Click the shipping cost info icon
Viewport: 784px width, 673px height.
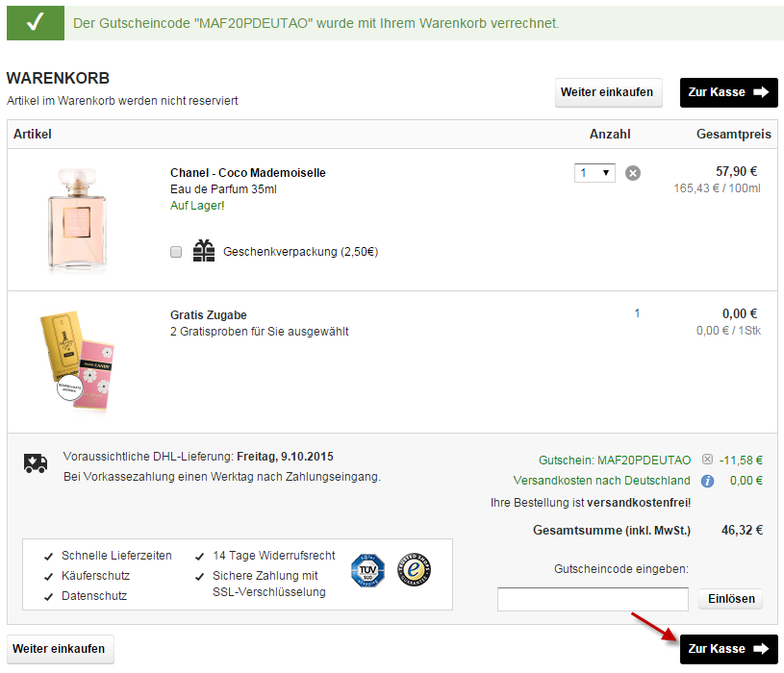pos(707,481)
